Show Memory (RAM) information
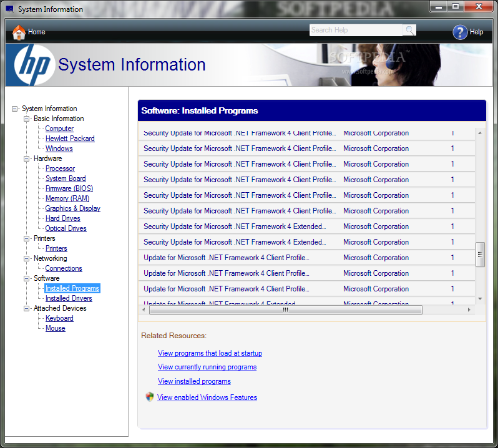This screenshot has height=448, width=498. tap(67, 198)
